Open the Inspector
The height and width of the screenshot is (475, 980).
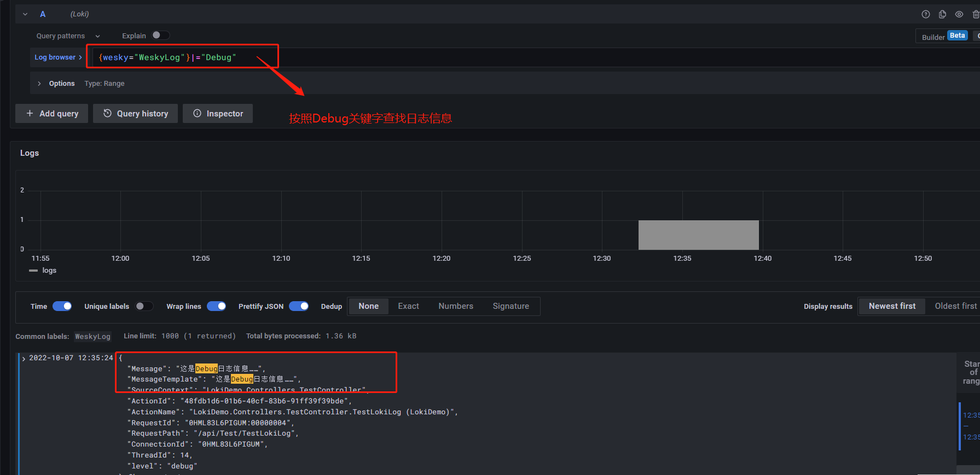click(x=218, y=114)
